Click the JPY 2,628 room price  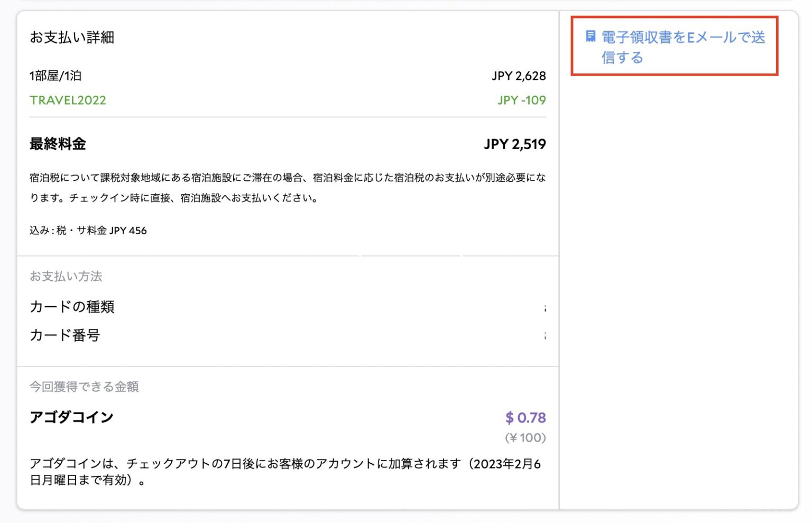519,76
